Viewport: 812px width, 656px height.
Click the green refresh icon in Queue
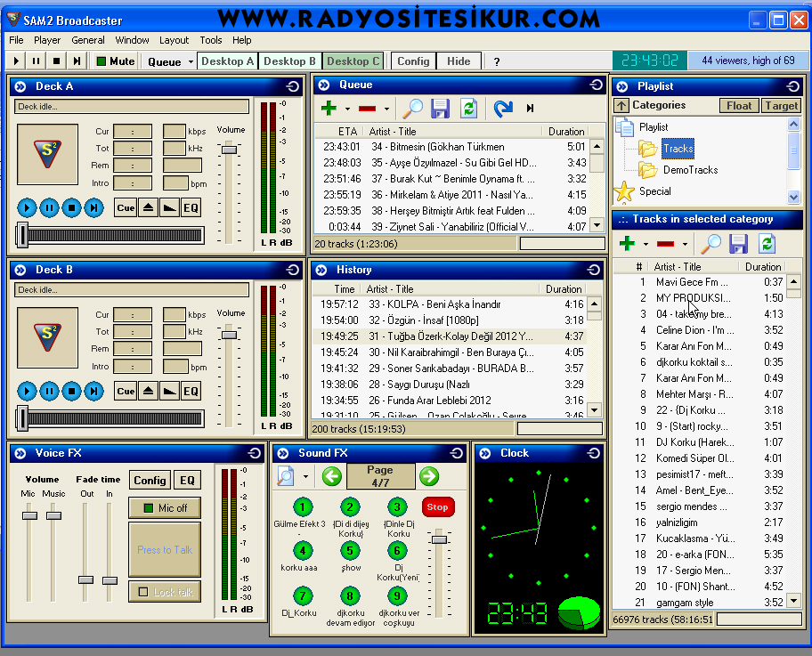coord(468,109)
